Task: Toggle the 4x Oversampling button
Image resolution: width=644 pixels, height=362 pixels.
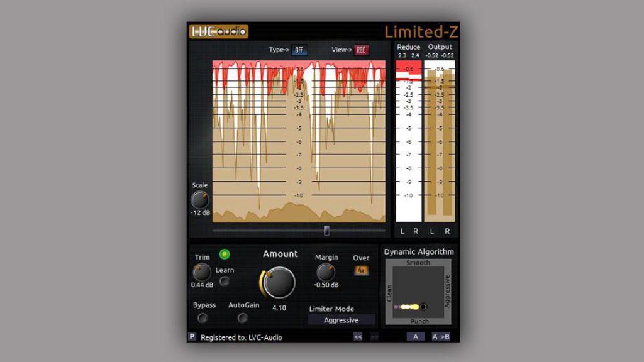Action: [x=361, y=270]
